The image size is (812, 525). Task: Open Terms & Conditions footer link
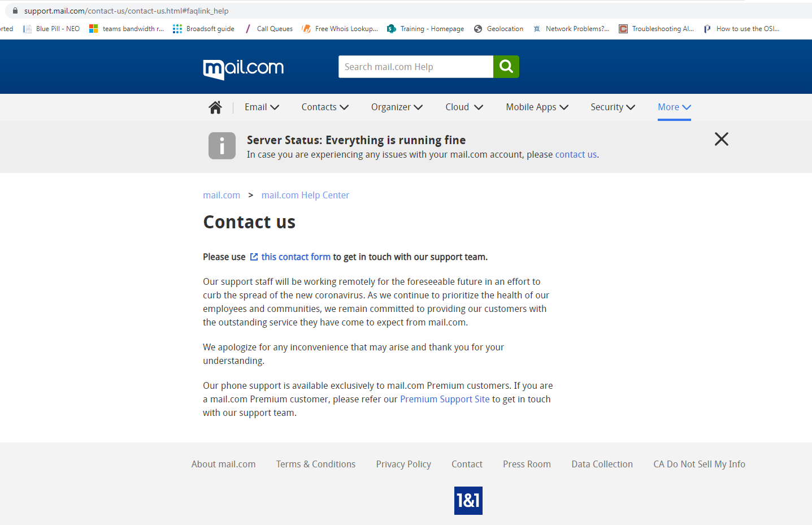[x=316, y=465]
